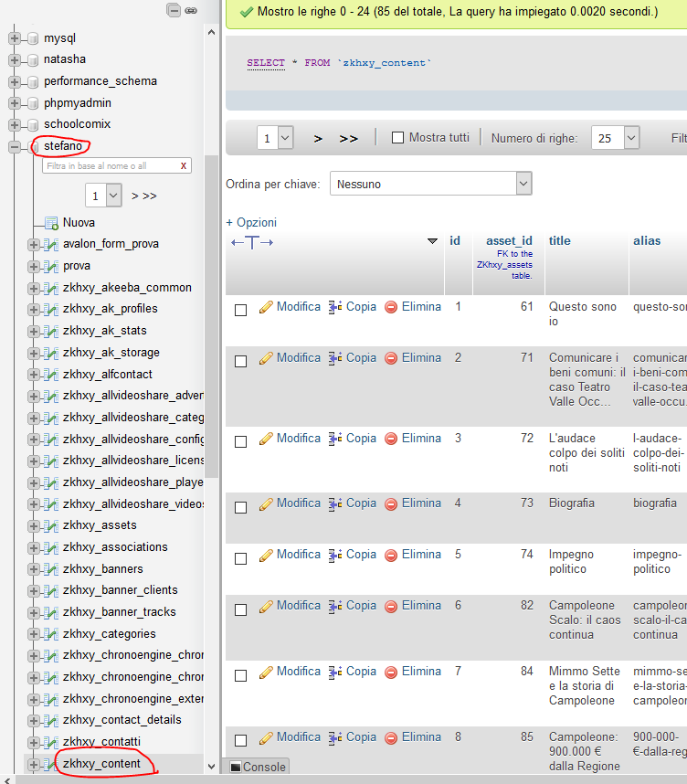Image resolution: width=687 pixels, height=784 pixels.
Task: Click the Copia icon for row 5
Action: click(x=335, y=555)
